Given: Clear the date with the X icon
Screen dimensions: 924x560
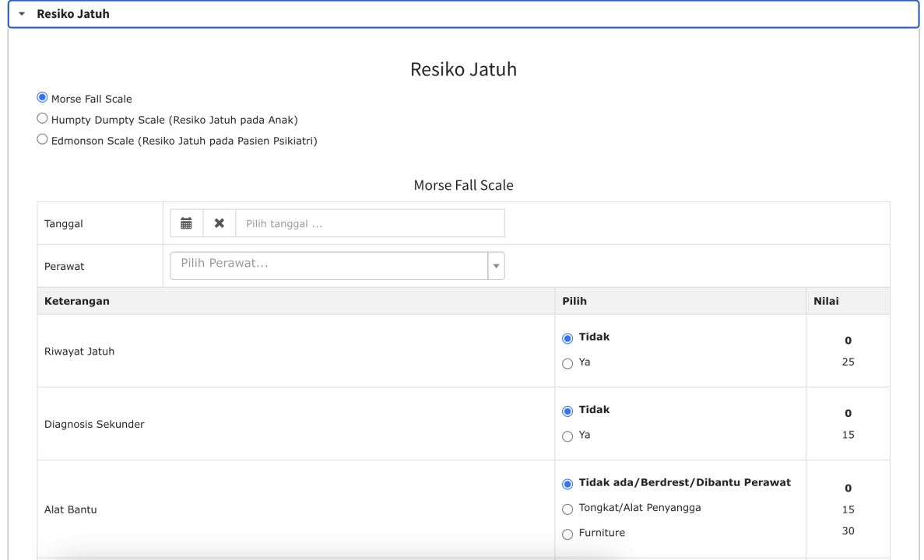Looking at the screenshot, I should tap(220, 223).
